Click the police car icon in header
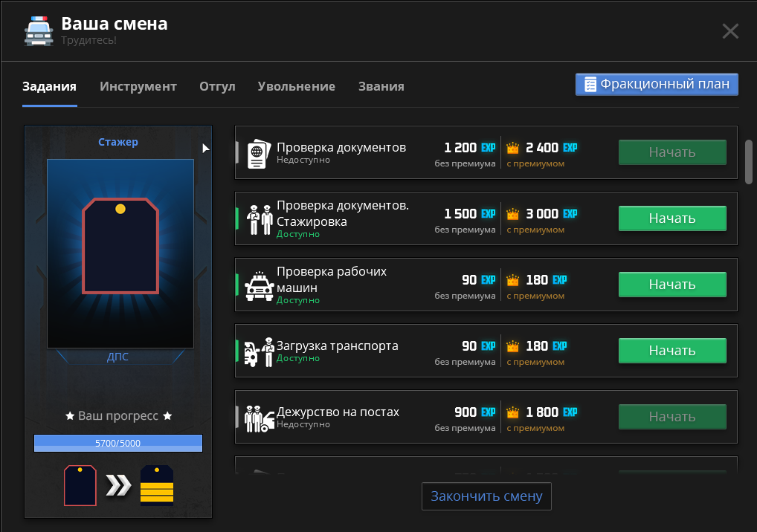 coord(39,30)
